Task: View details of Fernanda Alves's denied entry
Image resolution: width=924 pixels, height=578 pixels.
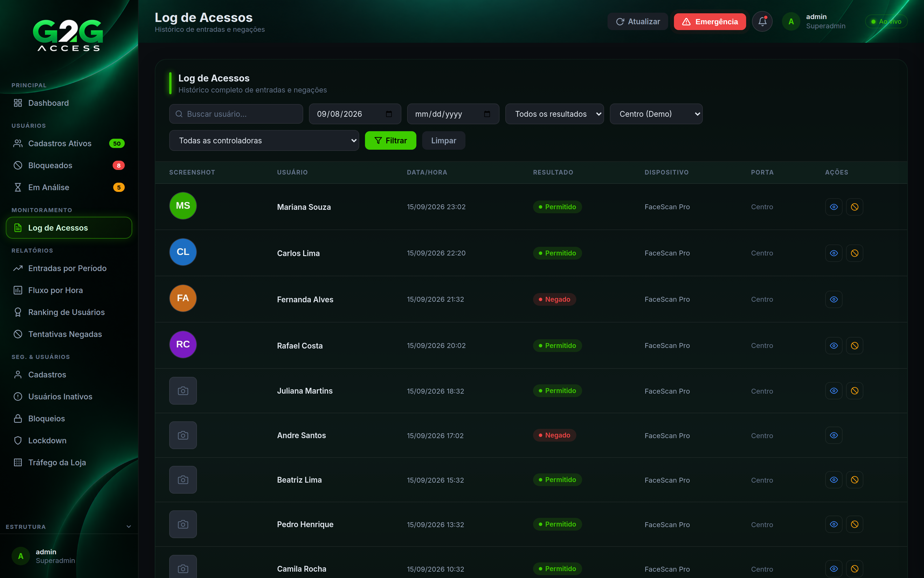Action: coord(834,299)
